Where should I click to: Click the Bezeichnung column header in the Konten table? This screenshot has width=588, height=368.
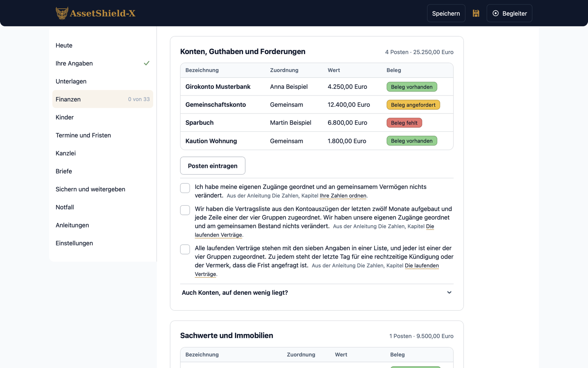pos(202,70)
